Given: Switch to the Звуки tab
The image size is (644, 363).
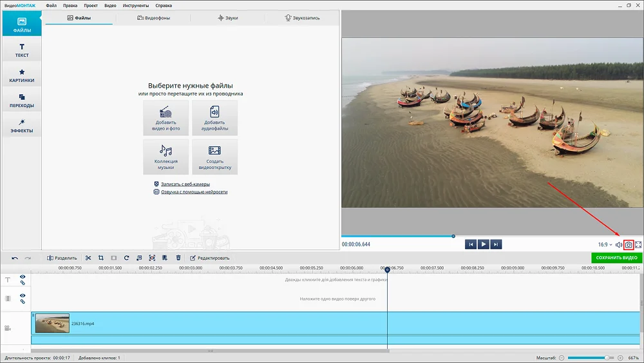Looking at the screenshot, I should [x=227, y=18].
